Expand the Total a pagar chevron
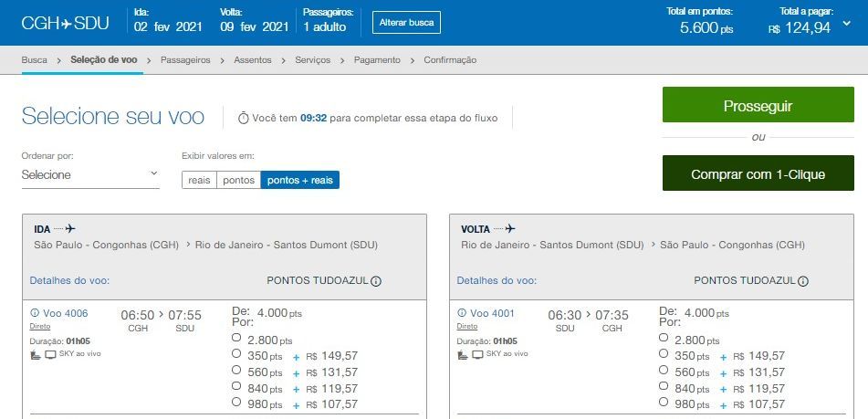The width and height of the screenshot is (868, 419). coord(846,23)
